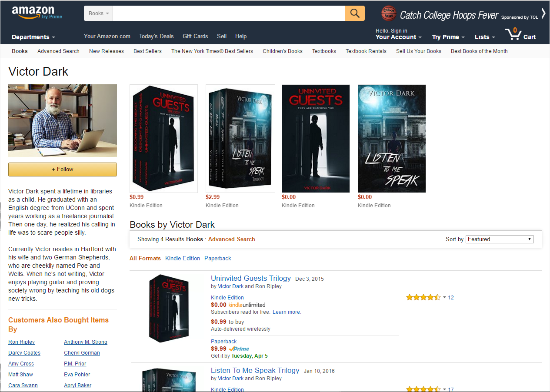The image size is (550, 392).
Task: Select the All Formats filter
Action: click(x=145, y=259)
